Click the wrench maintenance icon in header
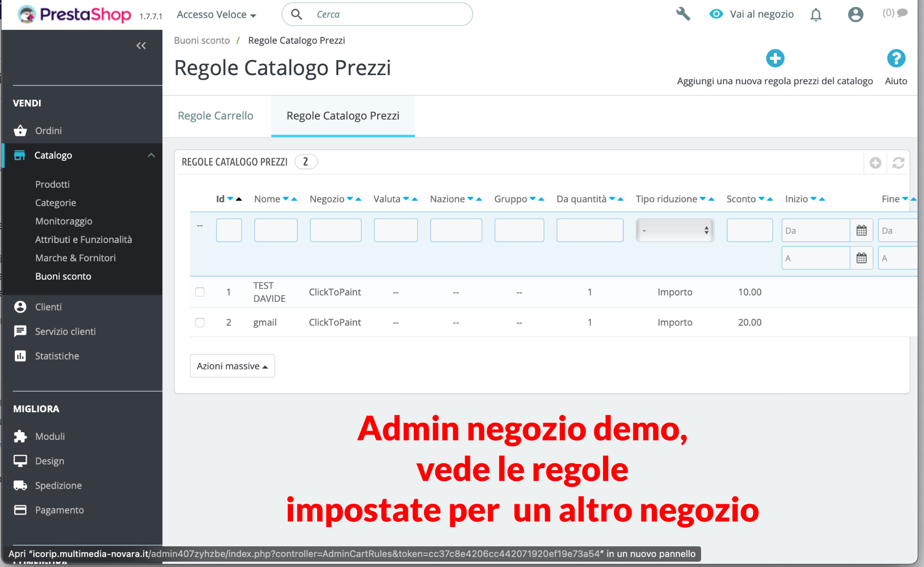 tap(683, 14)
